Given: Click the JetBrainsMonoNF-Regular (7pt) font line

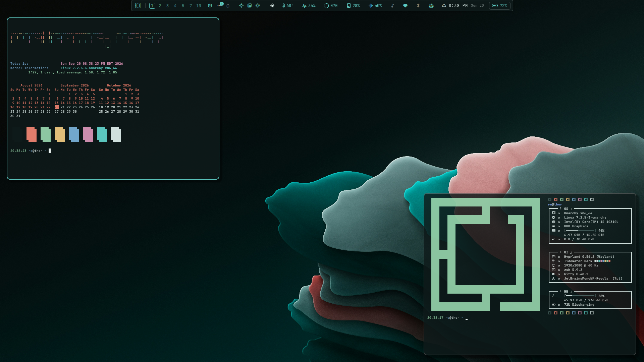Looking at the screenshot, I should coord(593,279).
